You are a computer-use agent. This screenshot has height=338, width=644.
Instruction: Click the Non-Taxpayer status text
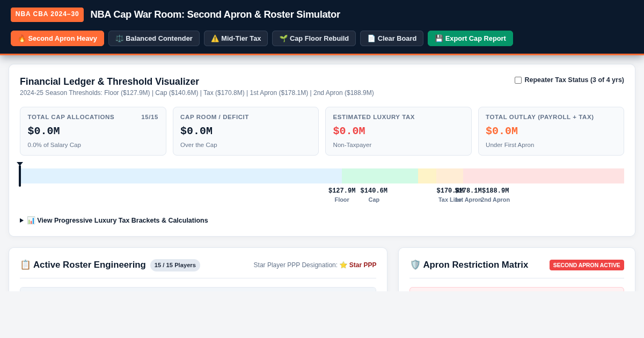(x=352, y=145)
